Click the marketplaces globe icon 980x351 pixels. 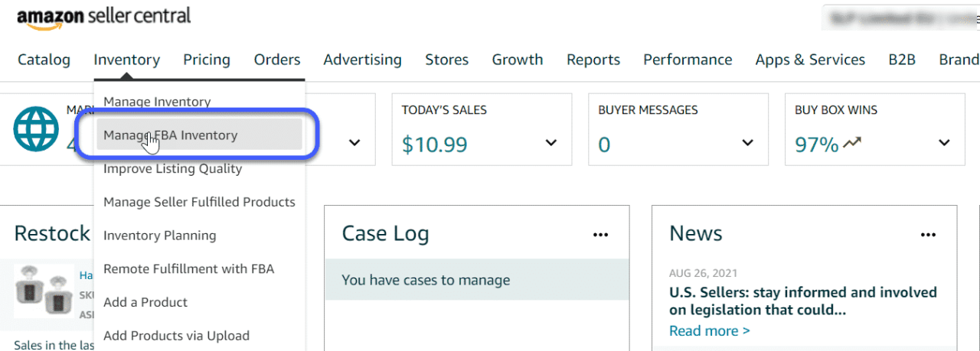(x=36, y=128)
